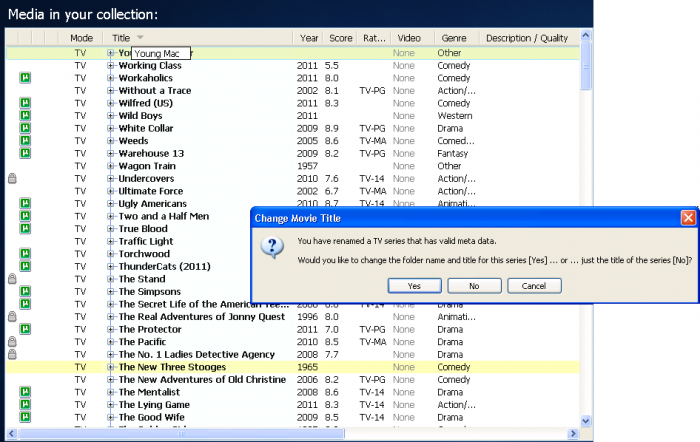Select the vertical scrollbar thumb
700x442 pixels.
pos(586,66)
